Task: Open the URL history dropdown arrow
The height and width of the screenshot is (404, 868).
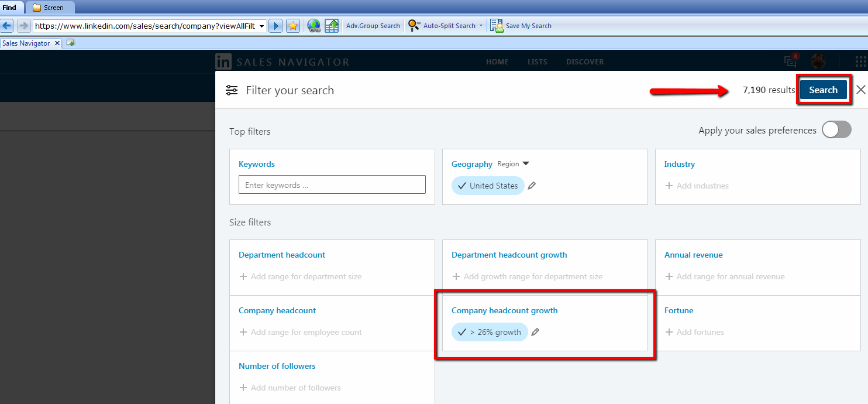Action: click(x=261, y=26)
